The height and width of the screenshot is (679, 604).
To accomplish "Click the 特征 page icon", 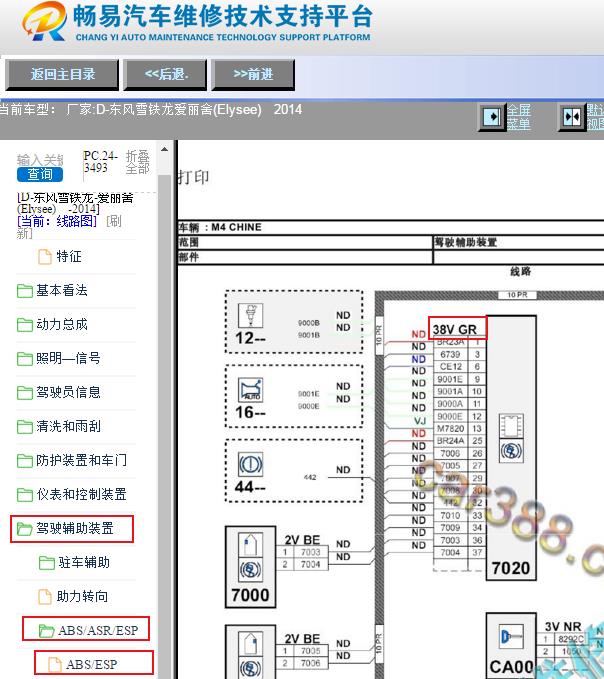I will pyautogui.click(x=45, y=256).
